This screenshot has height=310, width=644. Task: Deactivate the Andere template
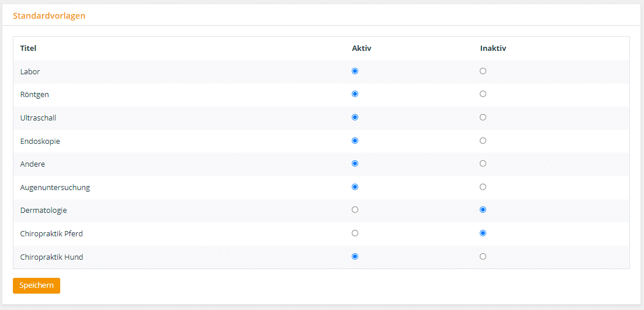pyautogui.click(x=483, y=164)
